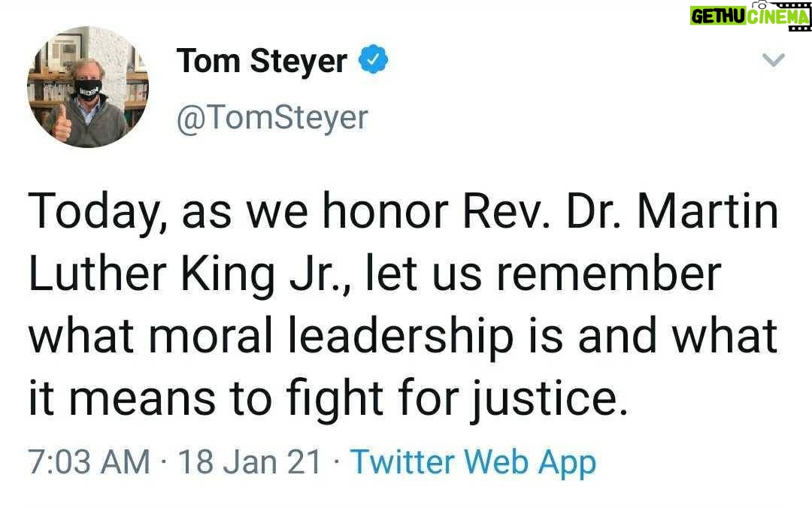
Task: Click the word "remember" in the tweet
Action: point(613,276)
